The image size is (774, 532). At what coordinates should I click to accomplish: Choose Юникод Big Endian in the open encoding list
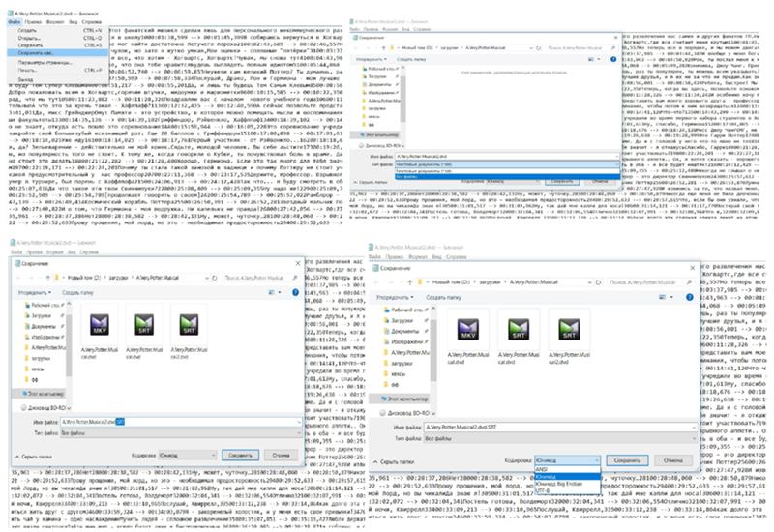click(x=567, y=484)
